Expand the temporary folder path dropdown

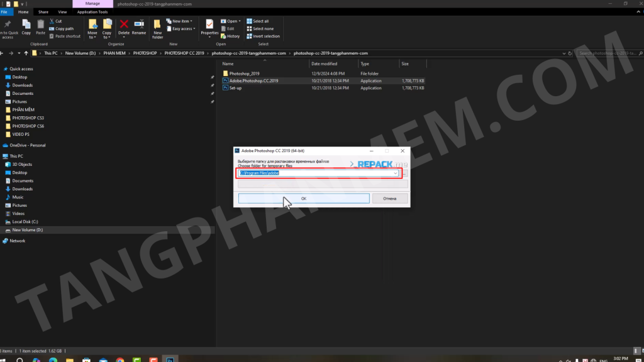point(395,173)
